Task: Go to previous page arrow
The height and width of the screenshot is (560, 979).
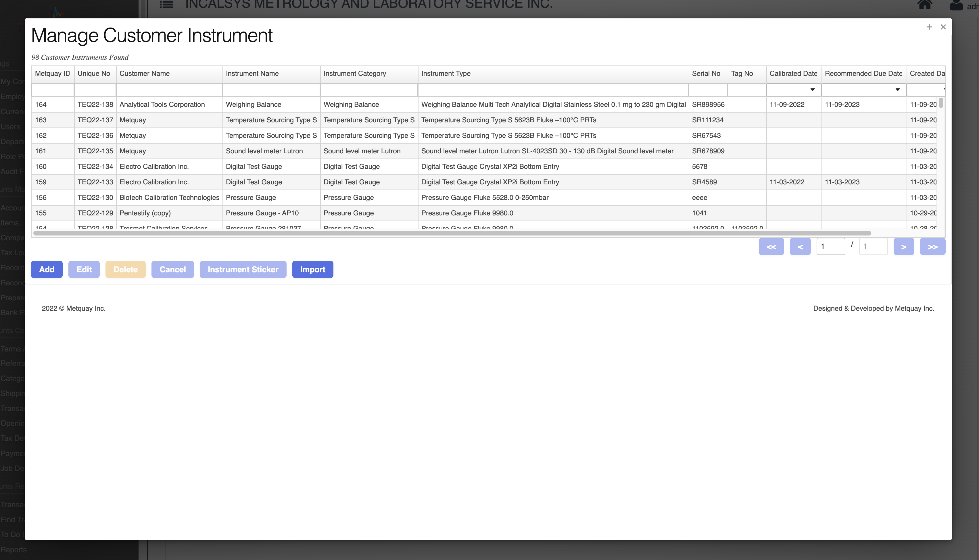Action: pyautogui.click(x=800, y=246)
